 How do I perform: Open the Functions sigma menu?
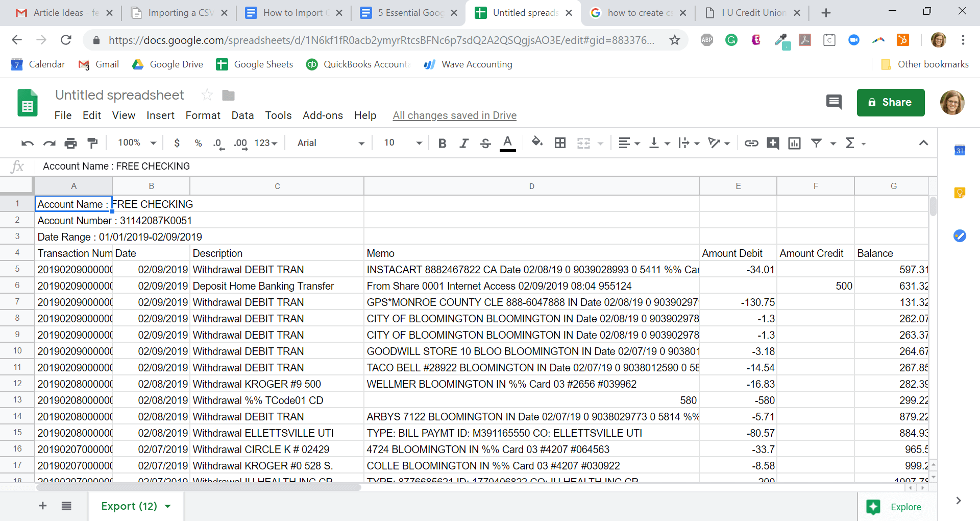click(855, 144)
